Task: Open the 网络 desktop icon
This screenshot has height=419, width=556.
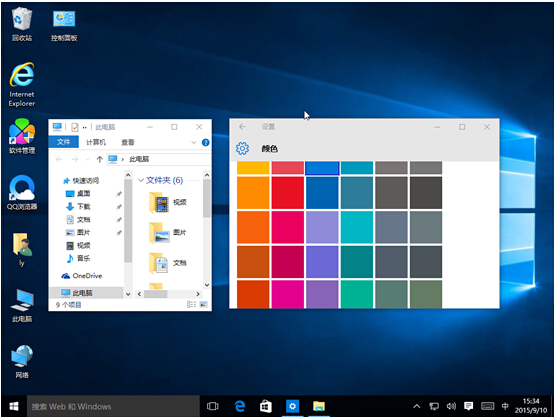Action: (22, 362)
